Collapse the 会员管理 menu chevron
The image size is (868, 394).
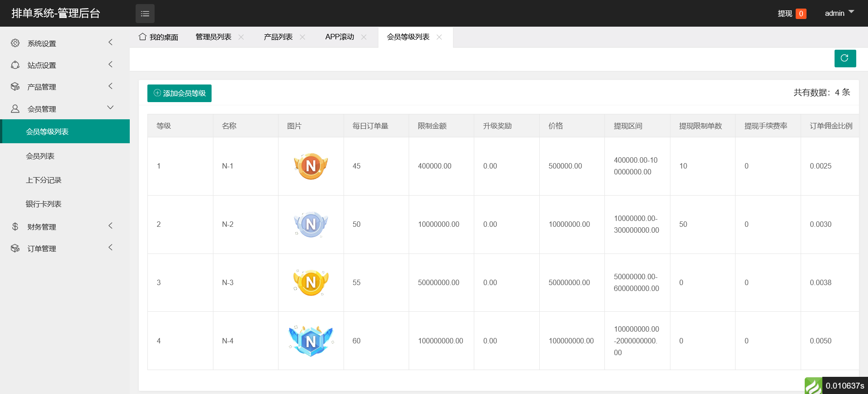[110, 108]
